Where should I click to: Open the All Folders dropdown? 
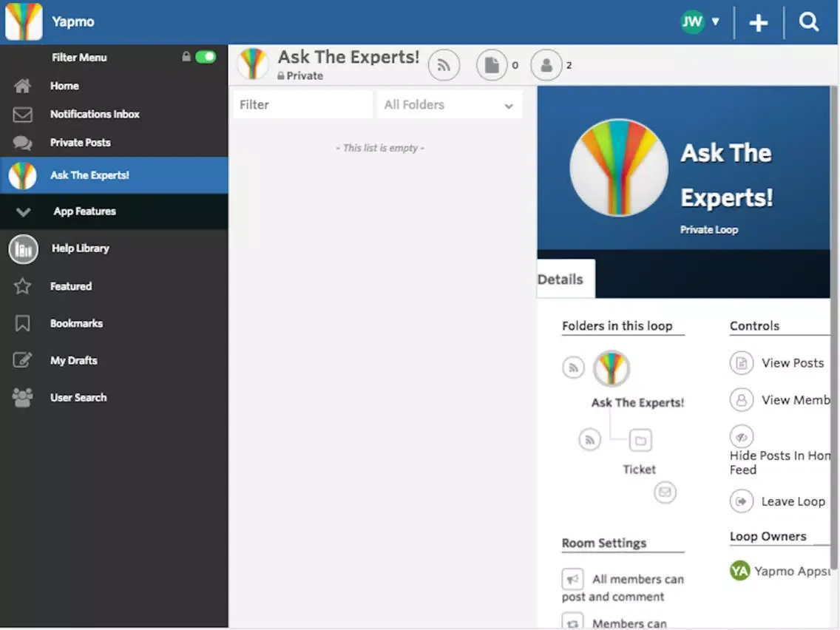[449, 104]
